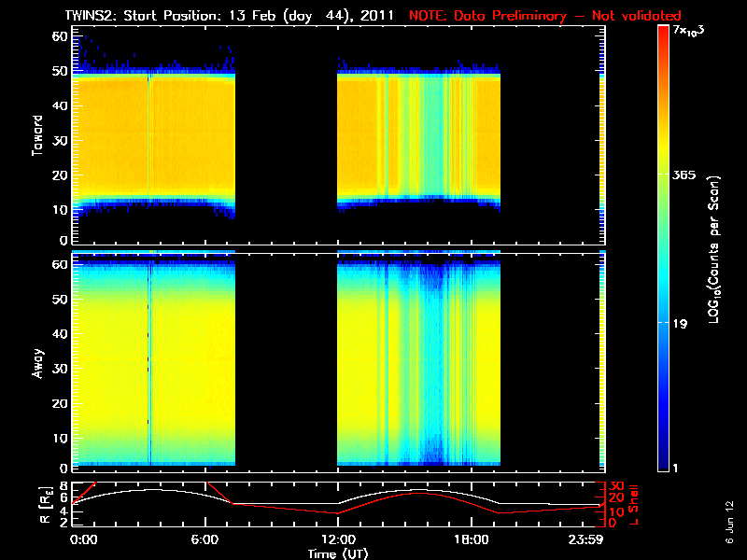Click the red L Shell axis label
Viewport: 747px width, 560px height.
pyautogui.click(x=634, y=505)
